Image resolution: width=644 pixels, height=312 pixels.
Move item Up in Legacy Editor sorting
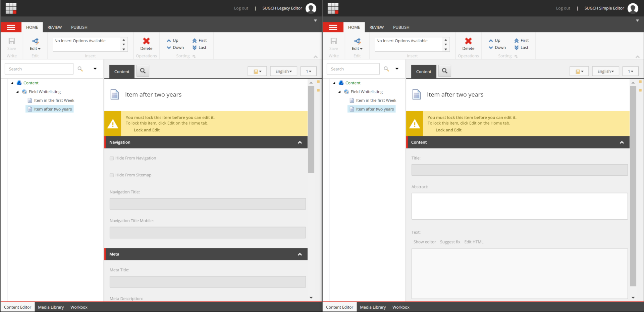172,40
